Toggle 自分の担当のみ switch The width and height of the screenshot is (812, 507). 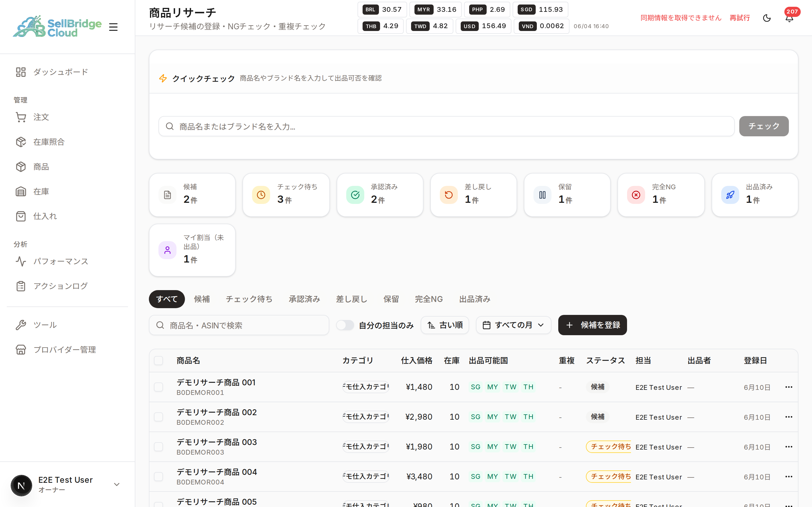[x=345, y=325]
